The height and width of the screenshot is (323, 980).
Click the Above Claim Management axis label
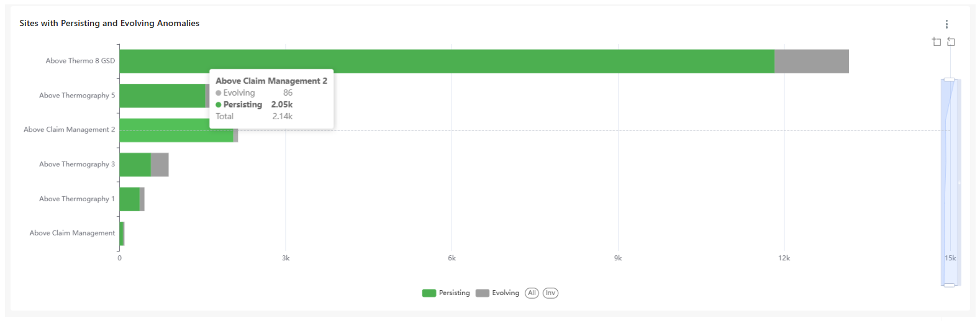[x=72, y=233]
